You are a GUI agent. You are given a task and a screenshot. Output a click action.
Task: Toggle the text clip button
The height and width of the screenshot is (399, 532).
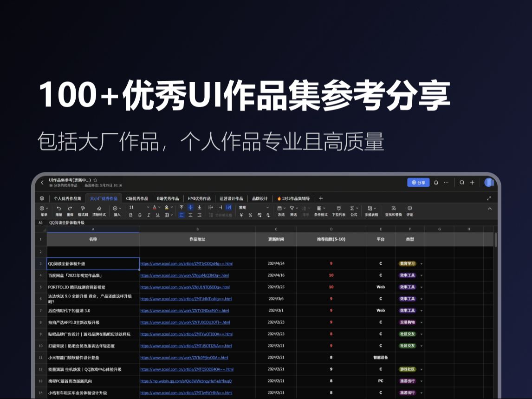pyautogui.click(x=220, y=207)
